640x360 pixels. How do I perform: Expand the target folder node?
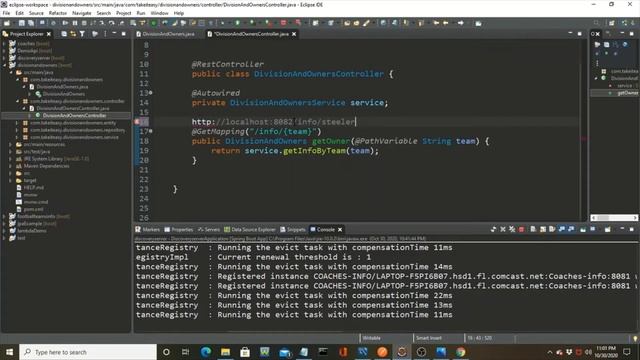pos(11,180)
